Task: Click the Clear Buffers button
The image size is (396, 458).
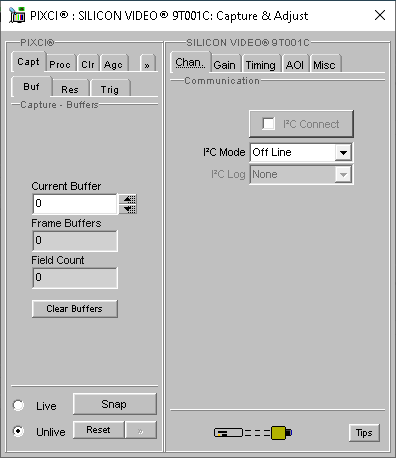Action: tap(75, 309)
